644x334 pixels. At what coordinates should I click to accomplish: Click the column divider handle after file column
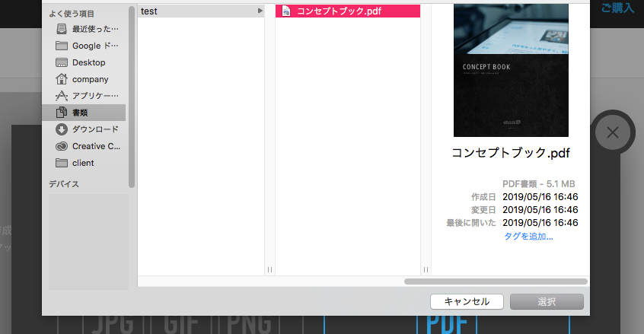click(x=426, y=269)
